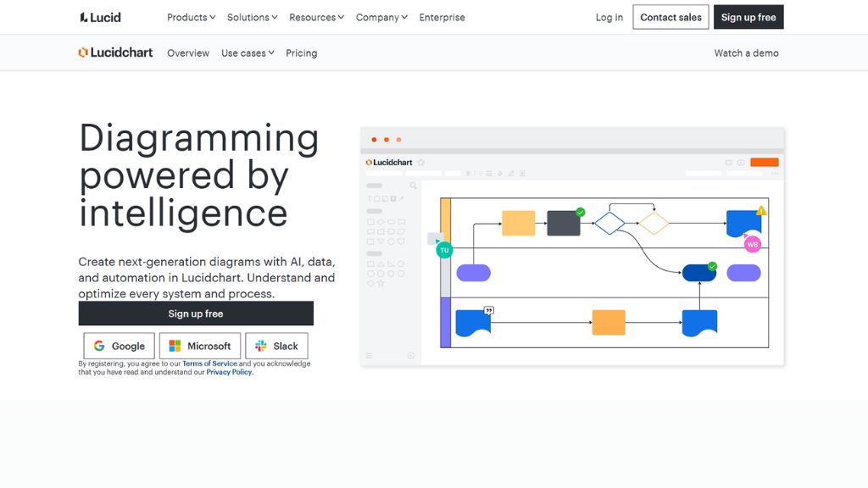
Task: Click the Lucidchart diagram preview image
Action: coord(572,247)
